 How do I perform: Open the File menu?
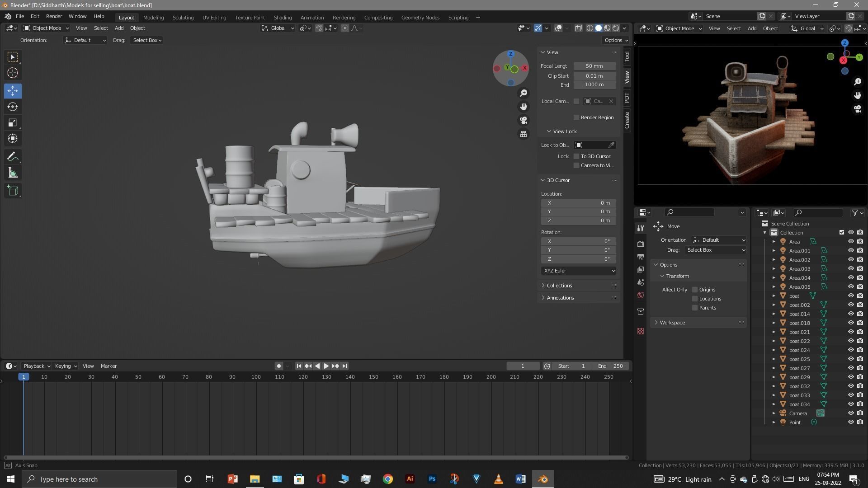(x=20, y=16)
